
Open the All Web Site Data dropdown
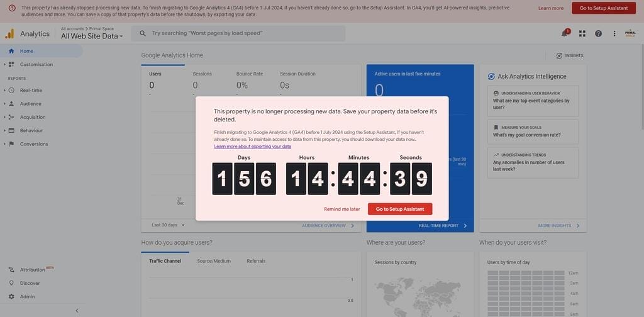[92, 36]
